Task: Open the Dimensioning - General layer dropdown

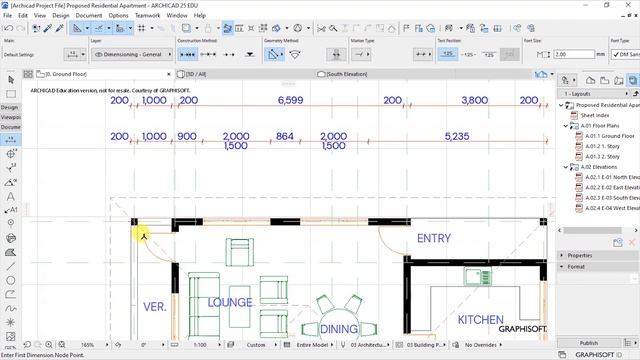Action: pyautogui.click(x=132, y=54)
